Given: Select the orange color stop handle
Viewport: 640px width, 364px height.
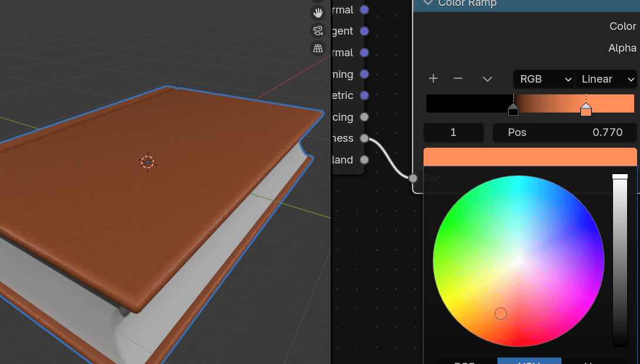Looking at the screenshot, I should point(585,110).
